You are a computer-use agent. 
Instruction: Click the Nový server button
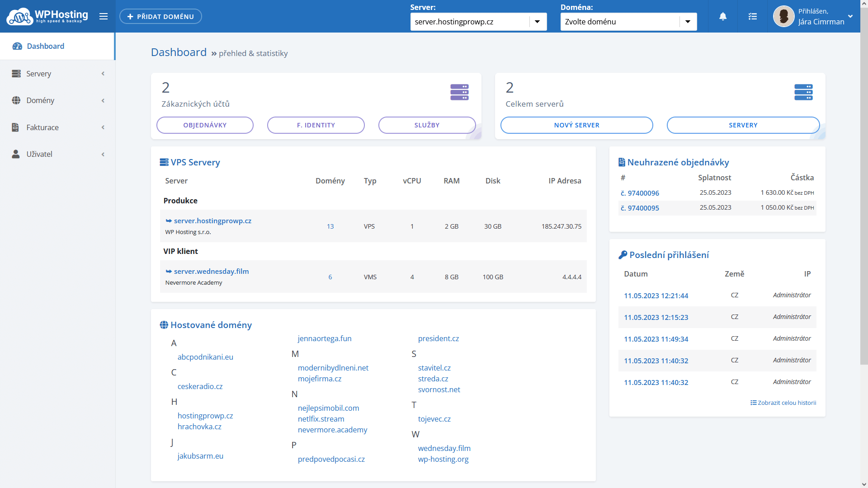[576, 125]
